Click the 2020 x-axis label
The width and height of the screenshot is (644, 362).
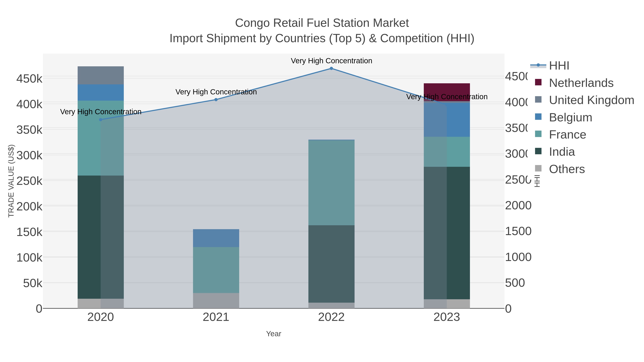tap(101, 317)
